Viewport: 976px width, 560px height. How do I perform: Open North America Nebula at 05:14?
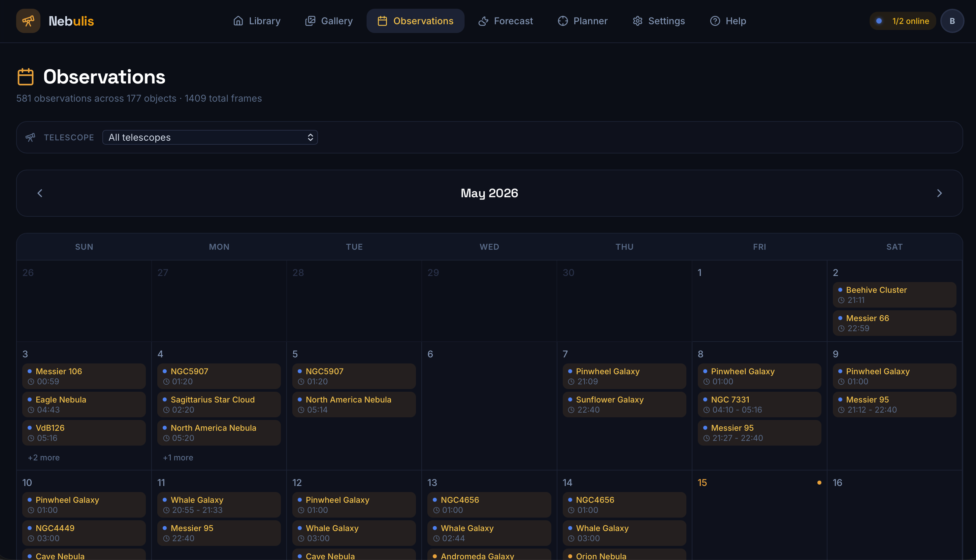(354, 405)
